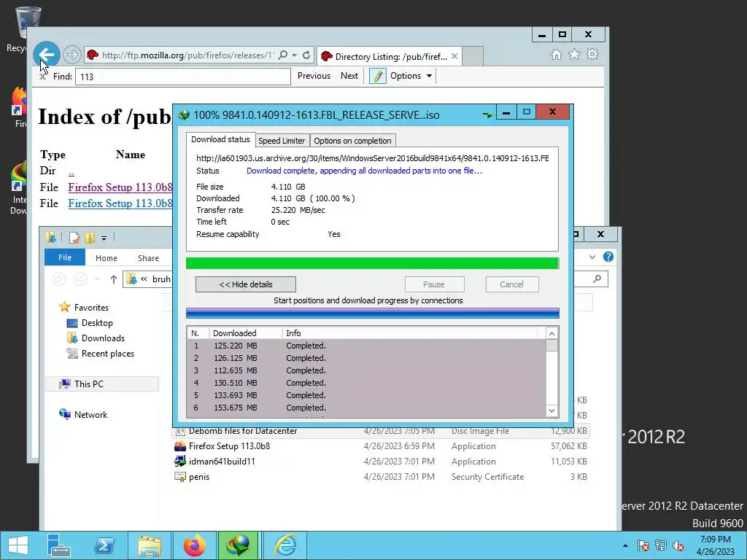The height and width of the screenshot is (560, 747).
Task: Click the Hide details button
Action: pyautogui.click(x=246, y=284)
